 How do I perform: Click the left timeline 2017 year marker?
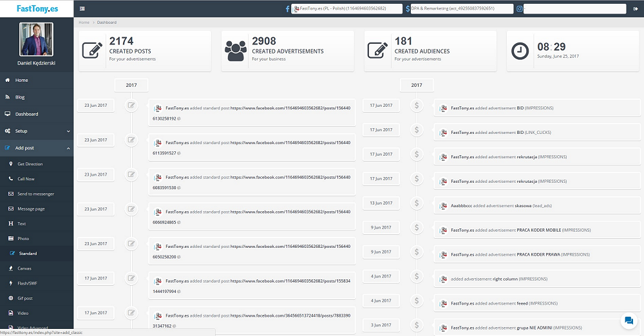click(x=131, y=85)
